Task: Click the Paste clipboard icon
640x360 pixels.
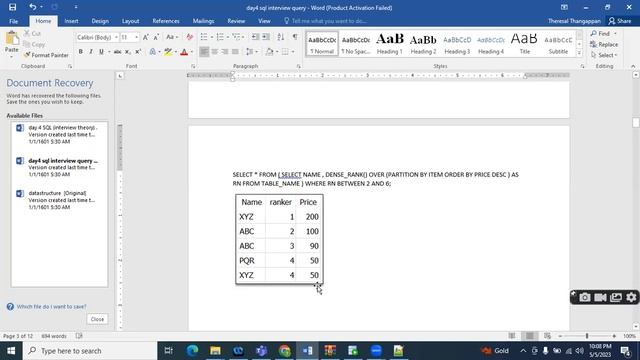Action: pyautogui.click(x=12, y=38)
